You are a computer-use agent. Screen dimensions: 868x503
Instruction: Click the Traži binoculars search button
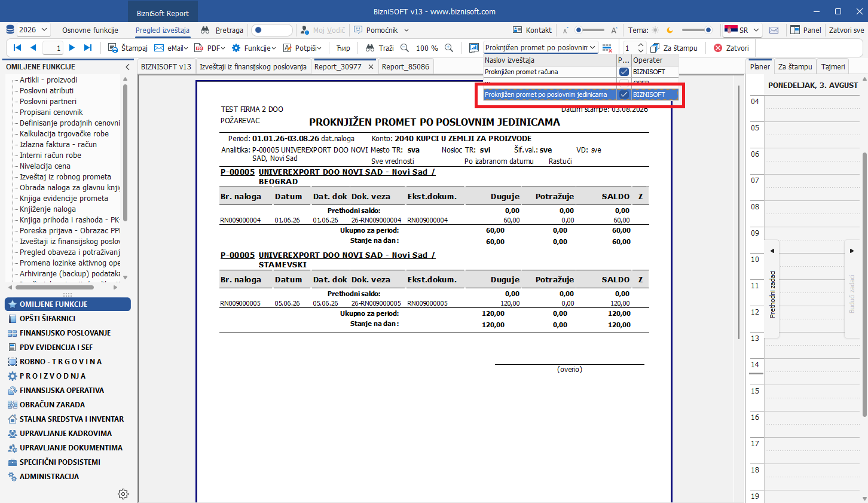pos(380,48)
